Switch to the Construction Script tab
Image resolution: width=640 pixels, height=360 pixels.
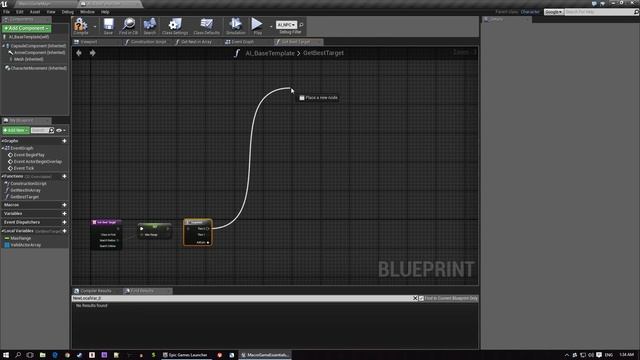click(x=147, y=42)
